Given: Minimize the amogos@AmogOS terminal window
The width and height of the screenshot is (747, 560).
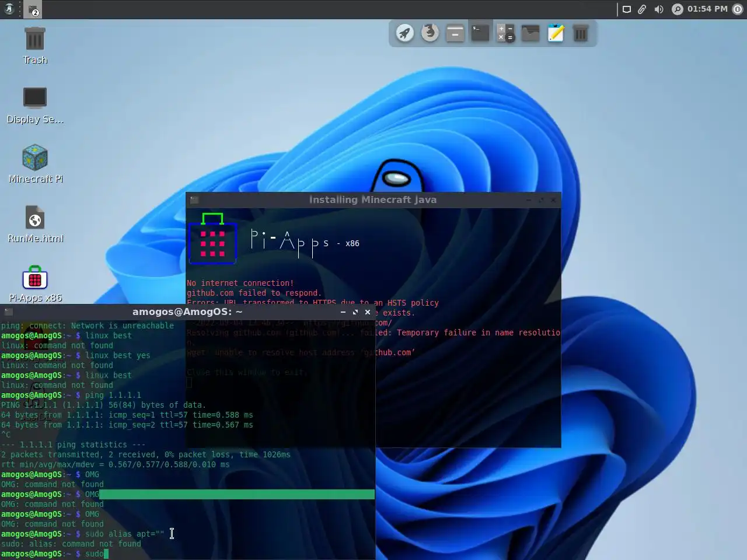Looking at the screenshot, I should coord(343,312).
